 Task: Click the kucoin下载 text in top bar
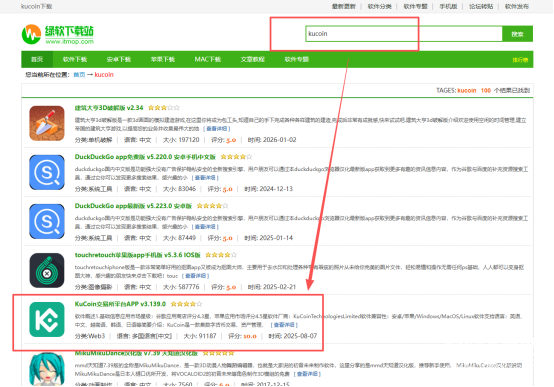[36, 6]
